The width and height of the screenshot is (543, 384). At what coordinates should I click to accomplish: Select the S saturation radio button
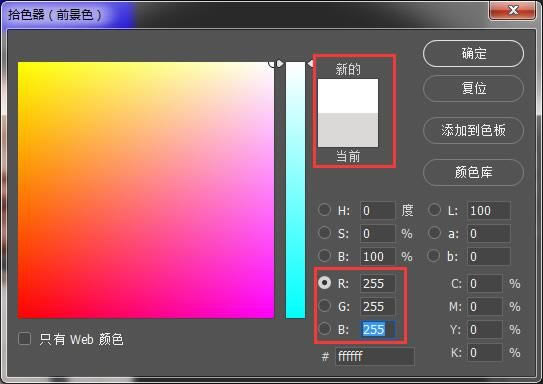pyautogui.click(x=324, y=233)
